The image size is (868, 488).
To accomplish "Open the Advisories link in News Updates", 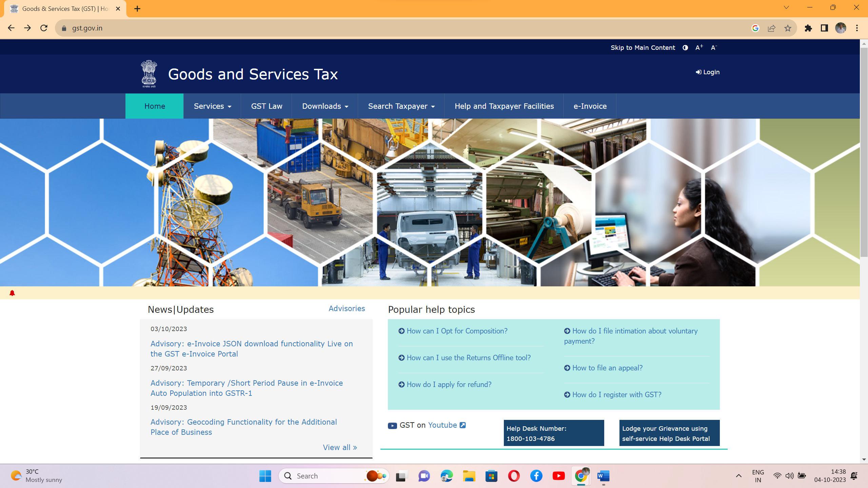I will [347, 308].
